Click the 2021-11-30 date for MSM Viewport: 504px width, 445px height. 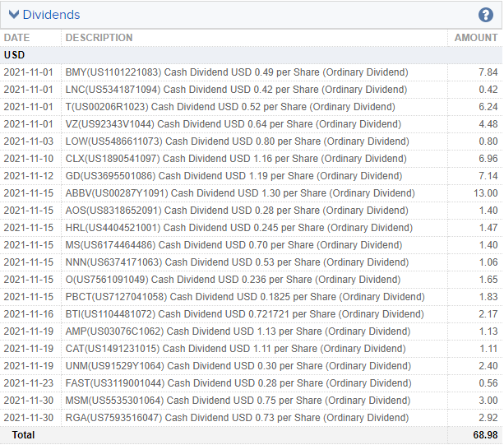coord(29,401)
